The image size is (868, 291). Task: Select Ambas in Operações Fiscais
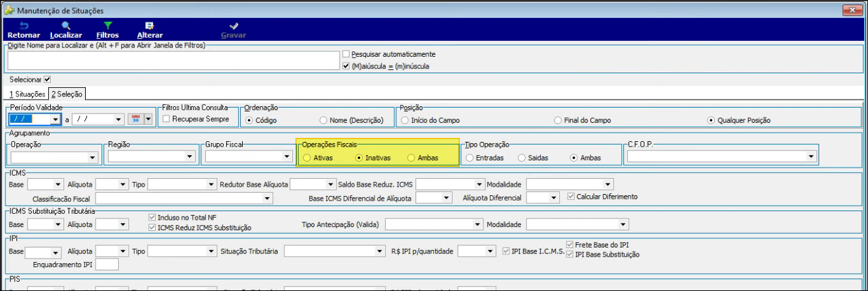click(x=411, y=158)
